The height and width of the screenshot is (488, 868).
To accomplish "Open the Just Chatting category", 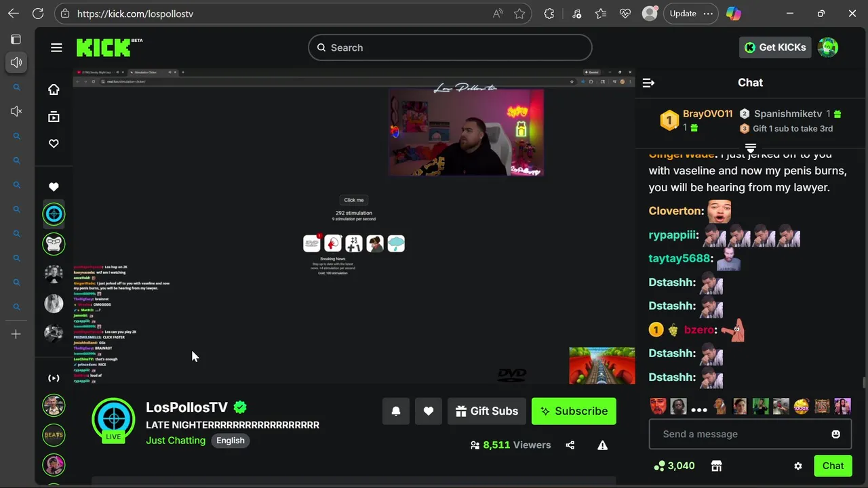I will [176, 441].
